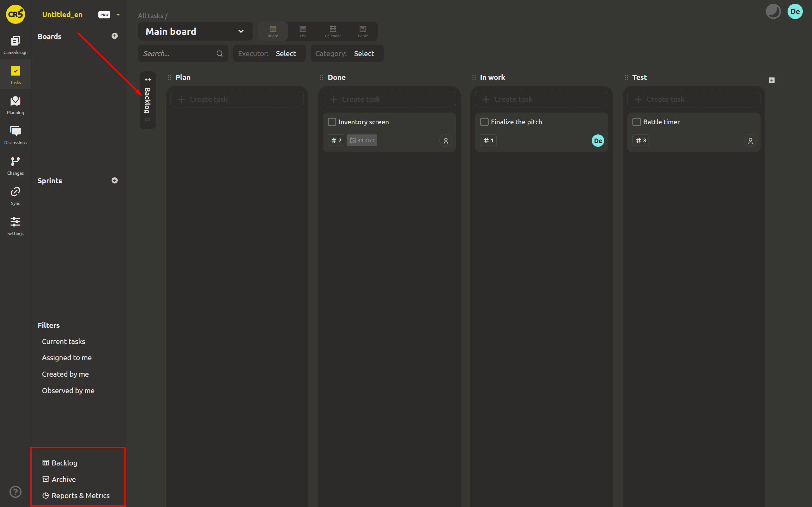
Task: Create task in the Test column
Action: pos(694,99)
